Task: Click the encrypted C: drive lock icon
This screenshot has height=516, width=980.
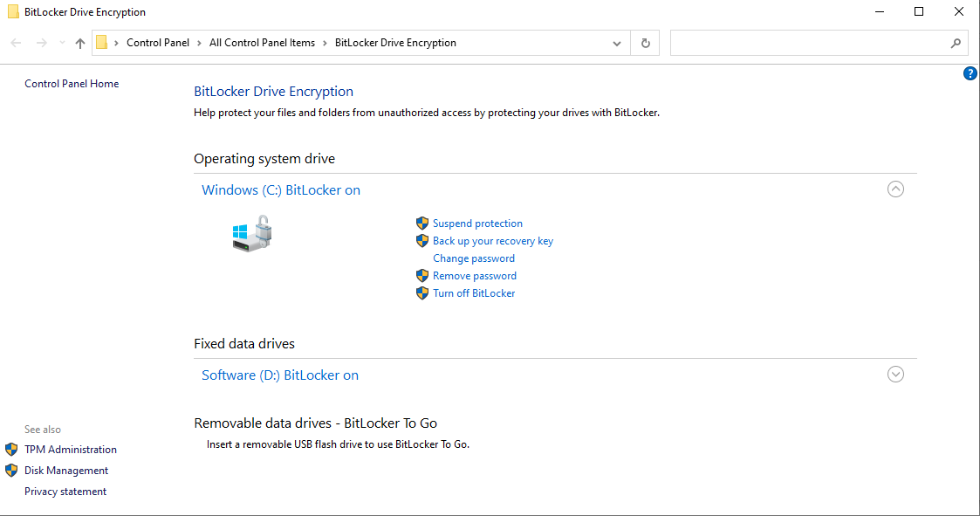Action: coord(252,234)
